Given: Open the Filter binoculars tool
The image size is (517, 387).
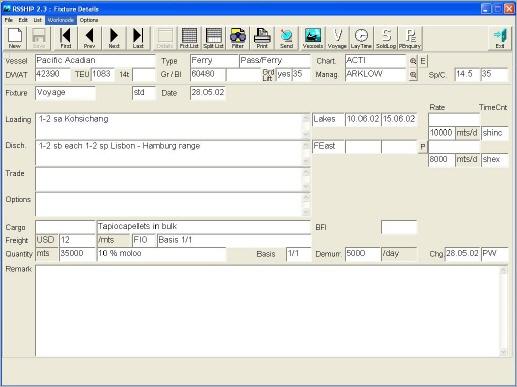Looking at the screenshot, I should point(238,38).
